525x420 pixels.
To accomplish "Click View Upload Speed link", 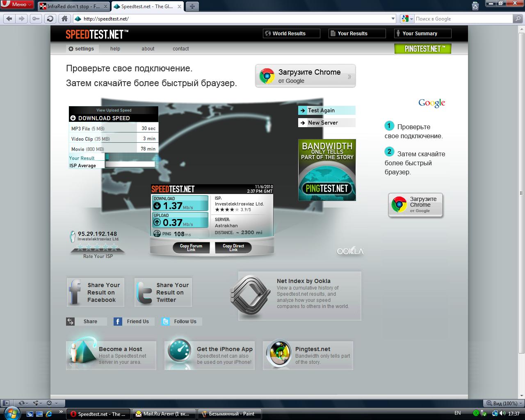I will (x=114, y=110).
